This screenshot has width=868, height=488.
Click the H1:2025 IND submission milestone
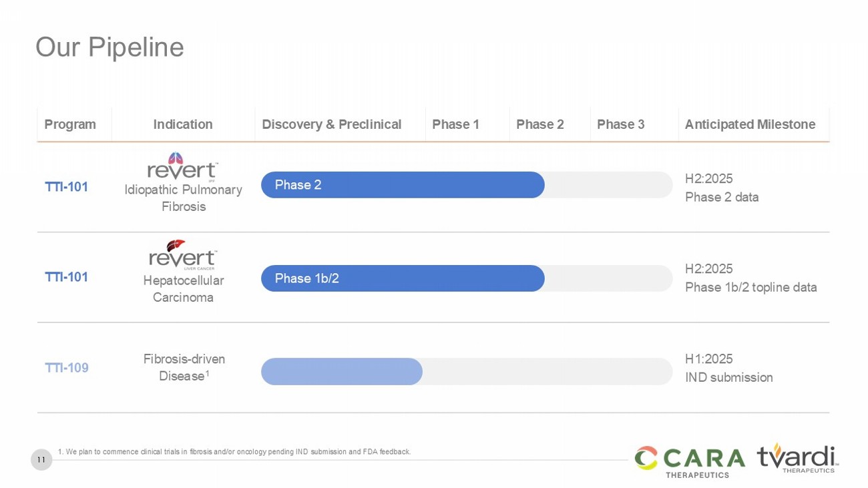click(x=728, y=369)
